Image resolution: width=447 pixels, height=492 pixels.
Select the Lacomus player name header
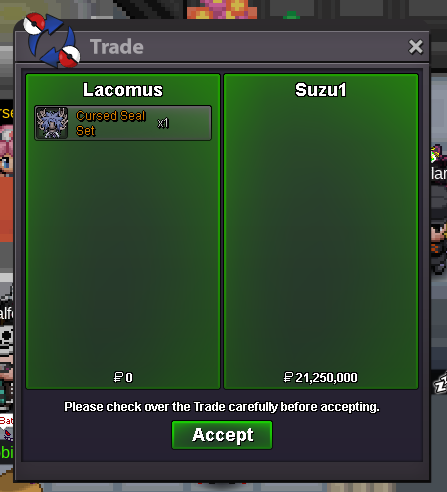point(123,90)
